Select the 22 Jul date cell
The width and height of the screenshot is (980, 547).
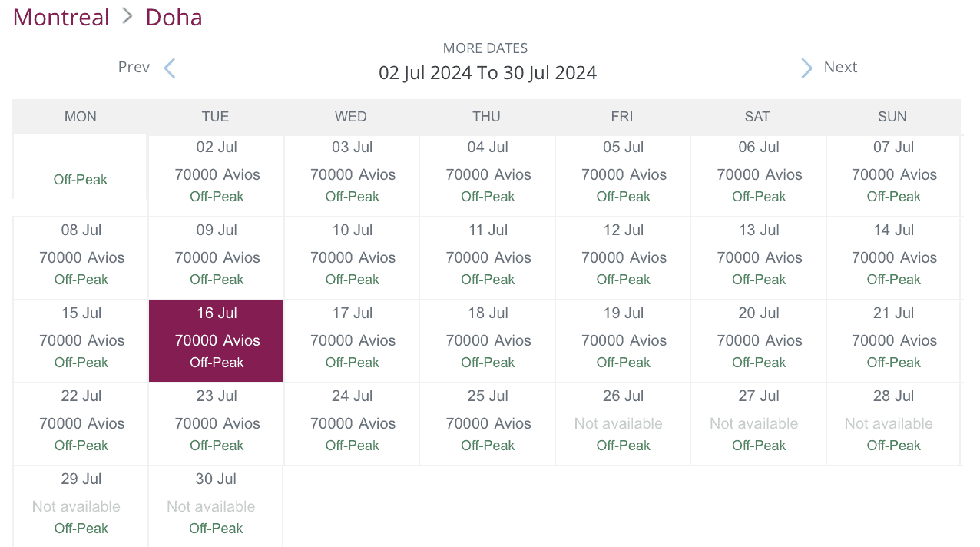(81, 423)
